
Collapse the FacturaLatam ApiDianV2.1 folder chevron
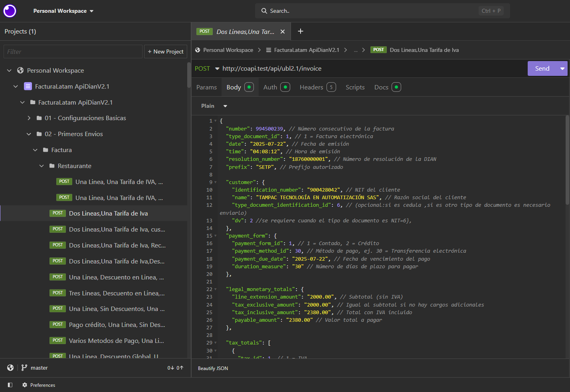22,102
